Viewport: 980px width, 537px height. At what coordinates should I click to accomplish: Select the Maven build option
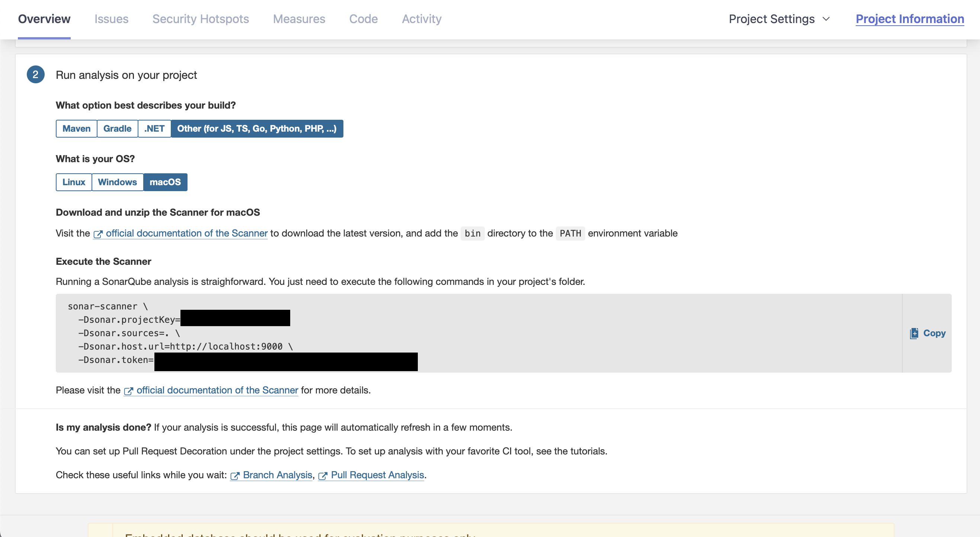(76, 129)
